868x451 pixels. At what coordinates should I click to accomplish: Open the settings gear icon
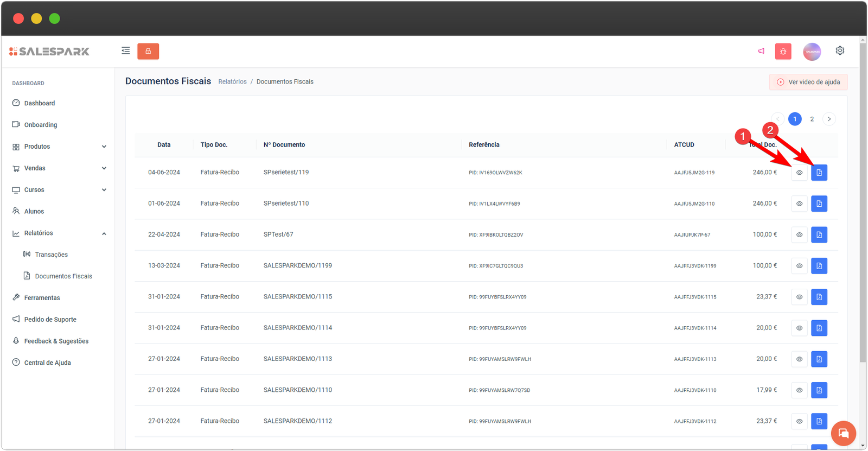point(840,50)
